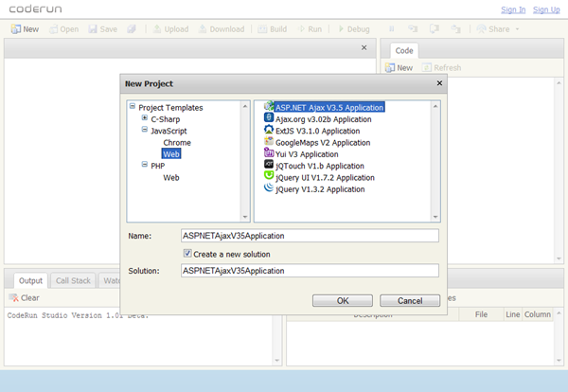Select Chrome under JavaScript templates

(176, 142)
